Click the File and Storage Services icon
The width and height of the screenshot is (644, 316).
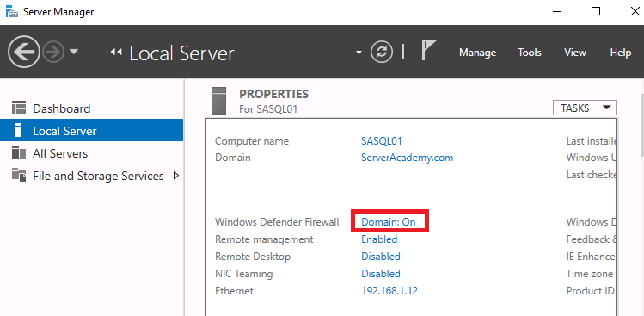click(x=19, y=176)
